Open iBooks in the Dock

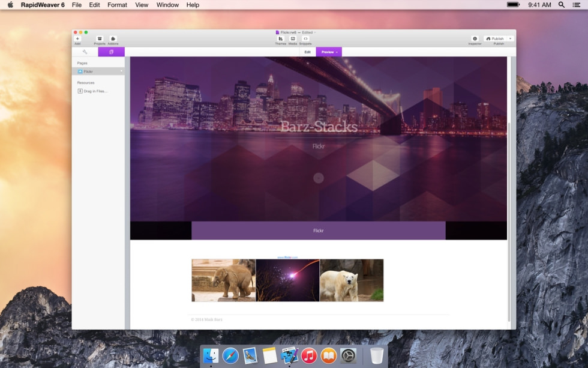point(329,355)
